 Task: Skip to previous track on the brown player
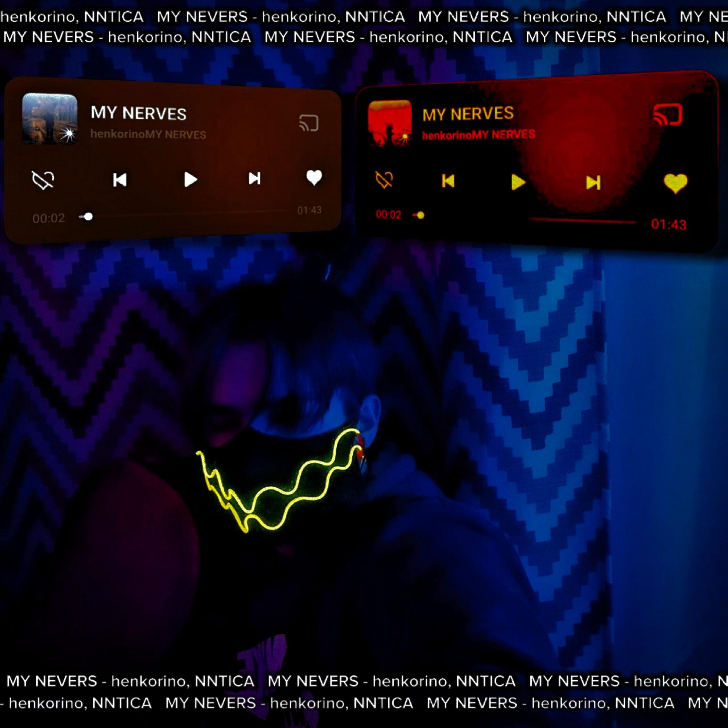120,180
